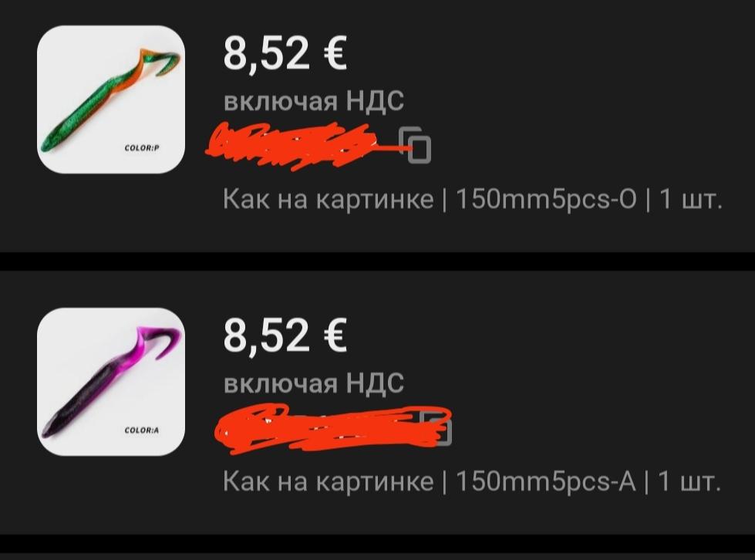Copy the first item's redacted order number
The image size is (755, 560).
tap(416, 145)
